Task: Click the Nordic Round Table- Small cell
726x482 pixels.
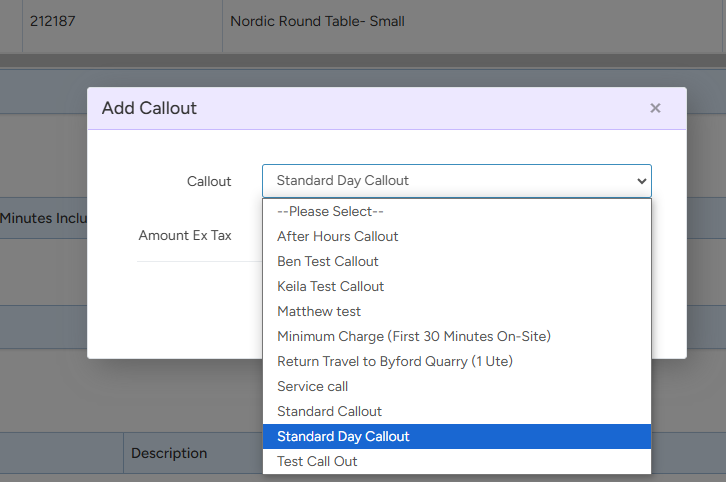Action: tap(317, 21)
